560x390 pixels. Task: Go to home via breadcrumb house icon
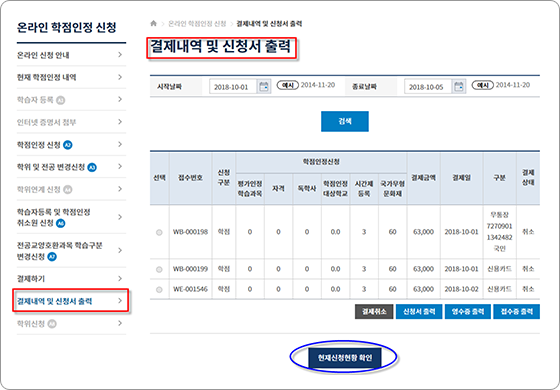(x=154, y=24)
